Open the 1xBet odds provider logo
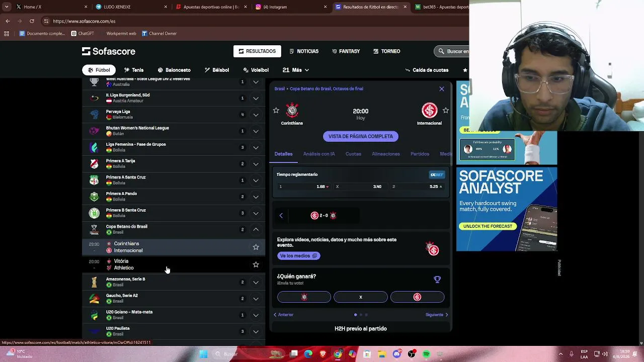 (x=437, y=174)
